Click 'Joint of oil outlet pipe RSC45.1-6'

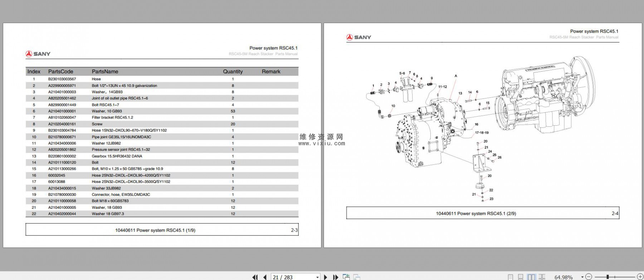click(x=119, y=98)
